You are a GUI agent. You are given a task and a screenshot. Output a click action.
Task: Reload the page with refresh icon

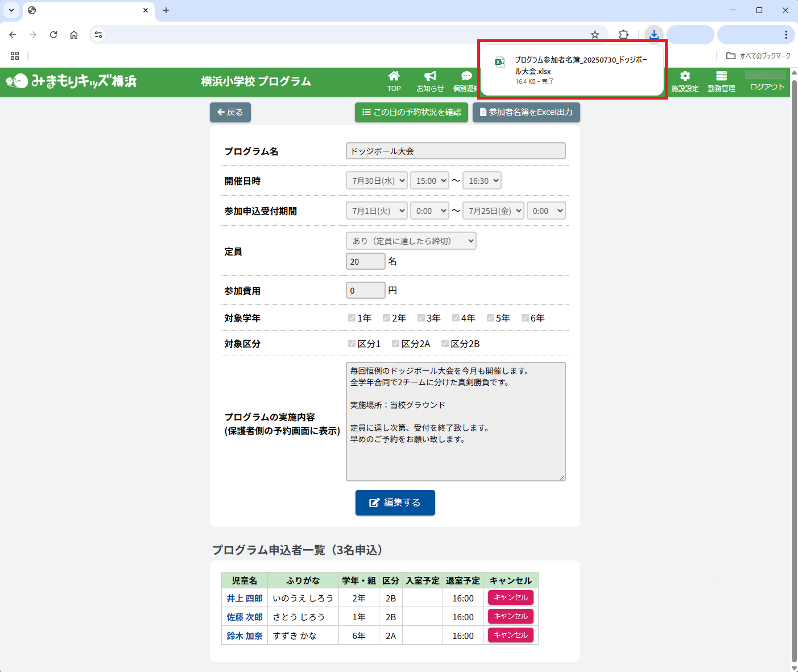53,35
